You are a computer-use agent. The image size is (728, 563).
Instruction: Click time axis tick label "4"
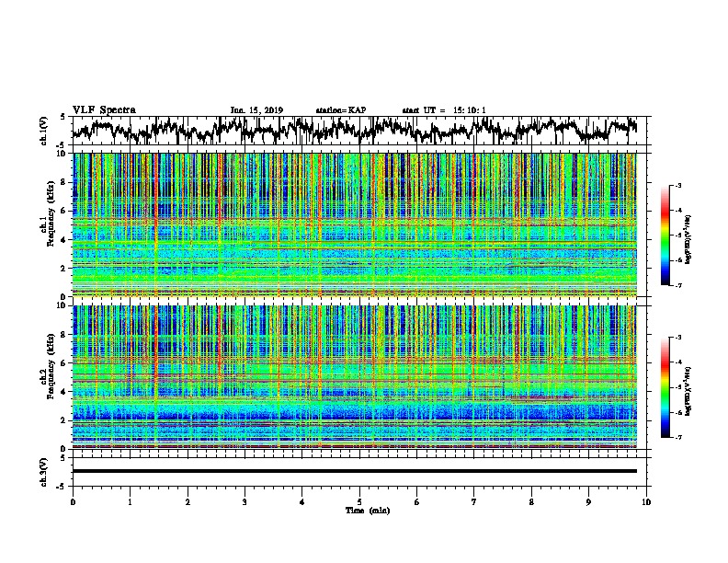[x=301, y=502]
